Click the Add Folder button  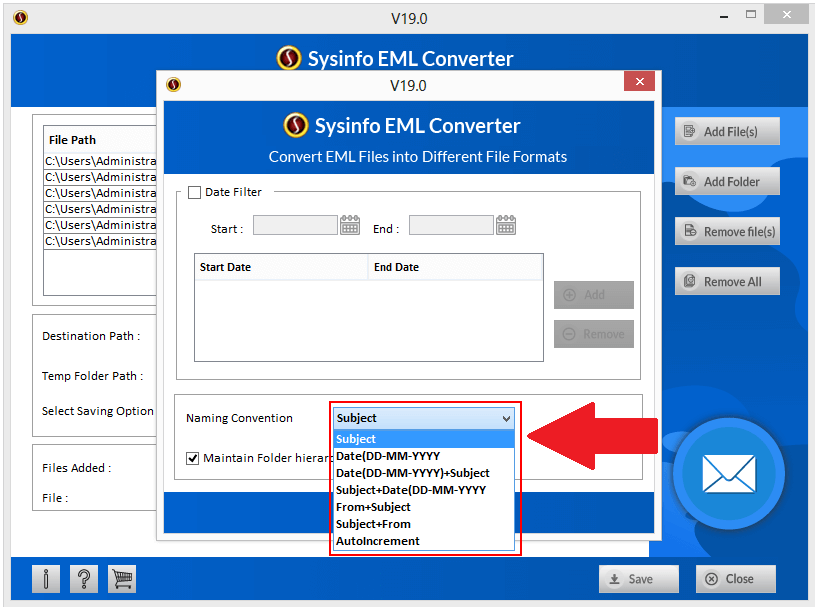pyautogui.click(x=727, y=181)
